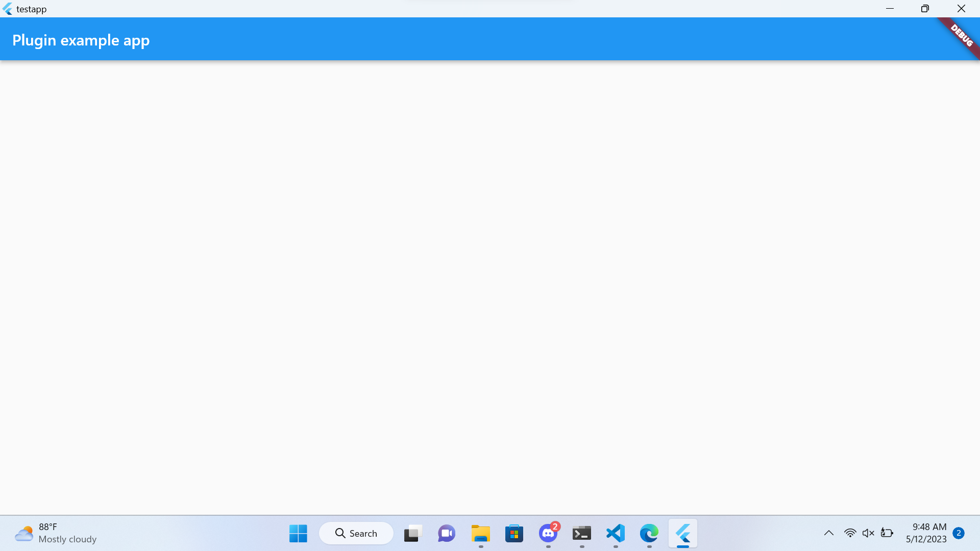Open Microsoft Edge from the taskbar
The height and width of the screenshot is (551, 980).
coord(649,533)
